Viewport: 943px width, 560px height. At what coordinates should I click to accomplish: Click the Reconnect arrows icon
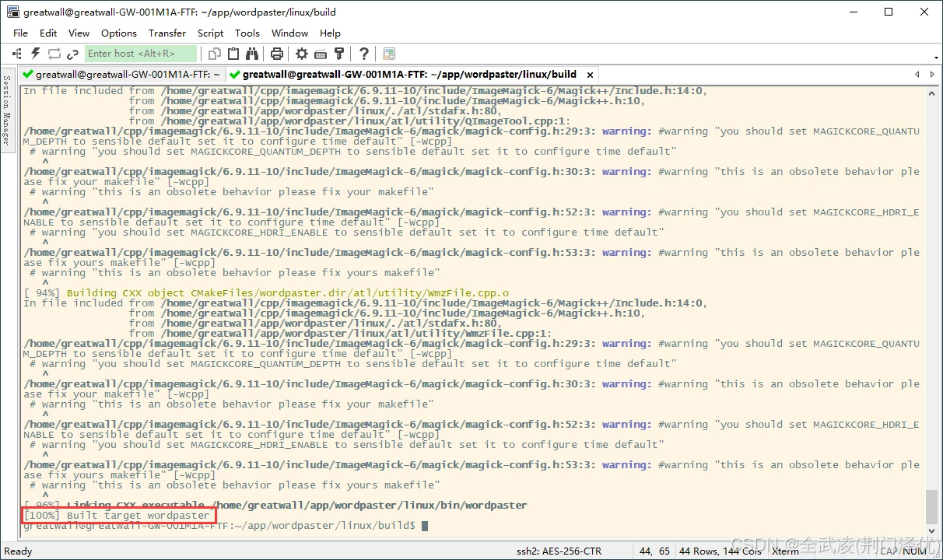point(54,54)
